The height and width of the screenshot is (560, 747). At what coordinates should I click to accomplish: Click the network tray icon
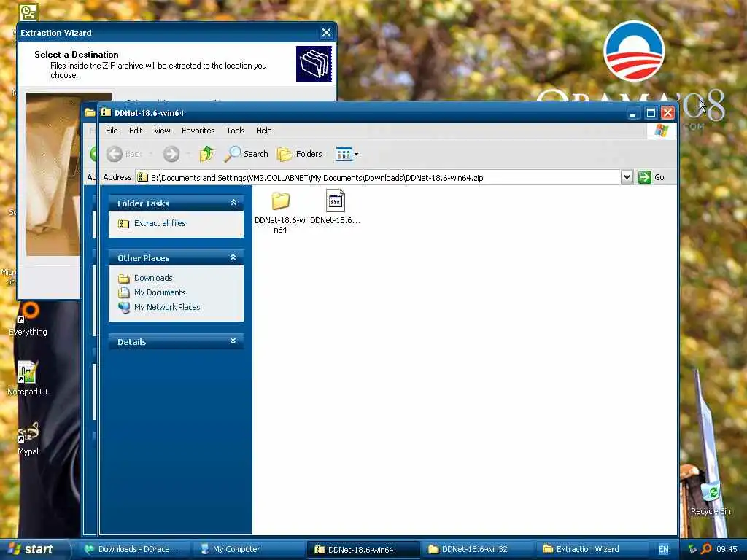pos(692,549)
